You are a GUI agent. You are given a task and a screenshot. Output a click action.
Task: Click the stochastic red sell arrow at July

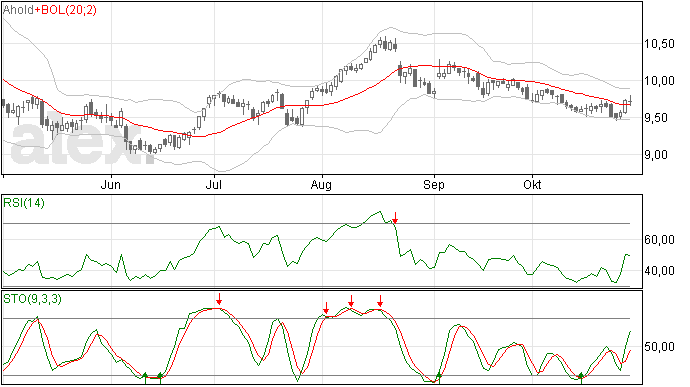coord(219,299)
